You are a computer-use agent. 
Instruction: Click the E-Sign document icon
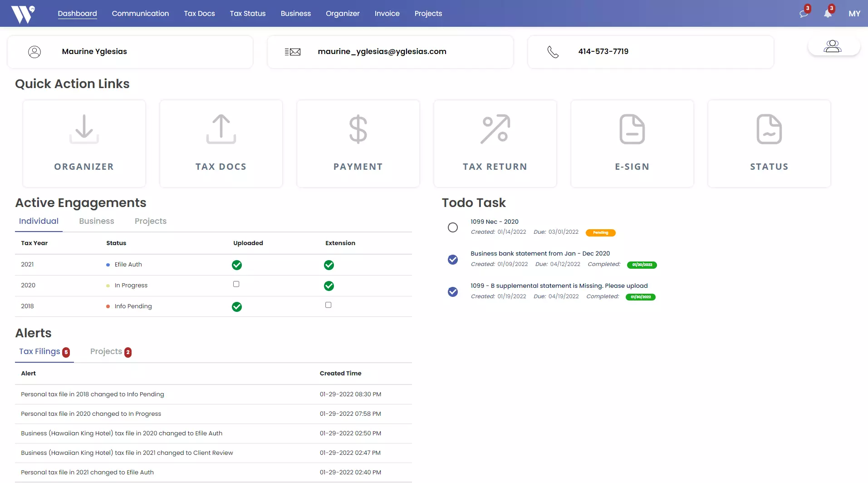(x=632, y=129)
